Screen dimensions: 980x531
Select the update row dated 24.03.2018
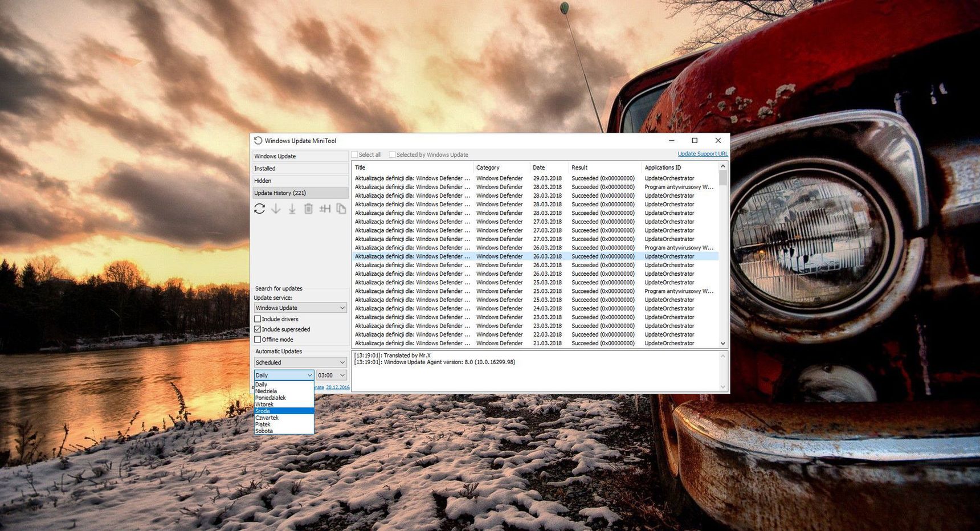click(535, 309)
